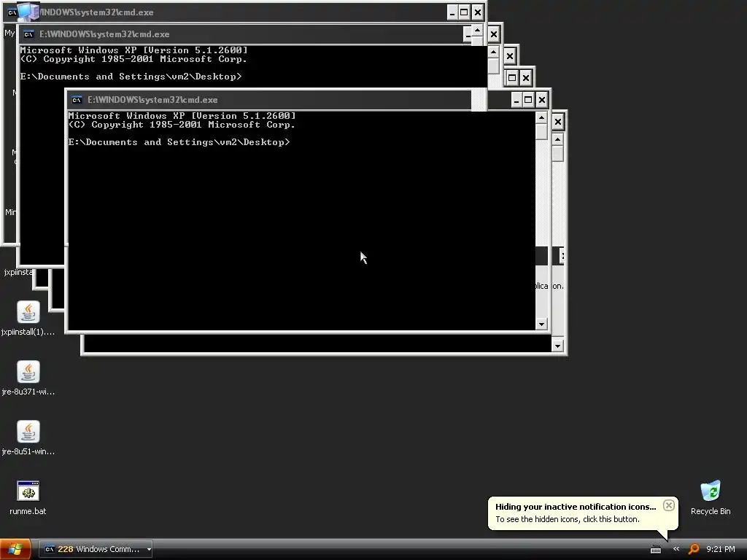Click the keyboard icon in the system tray
747x560 pixels.
[656, 550]
